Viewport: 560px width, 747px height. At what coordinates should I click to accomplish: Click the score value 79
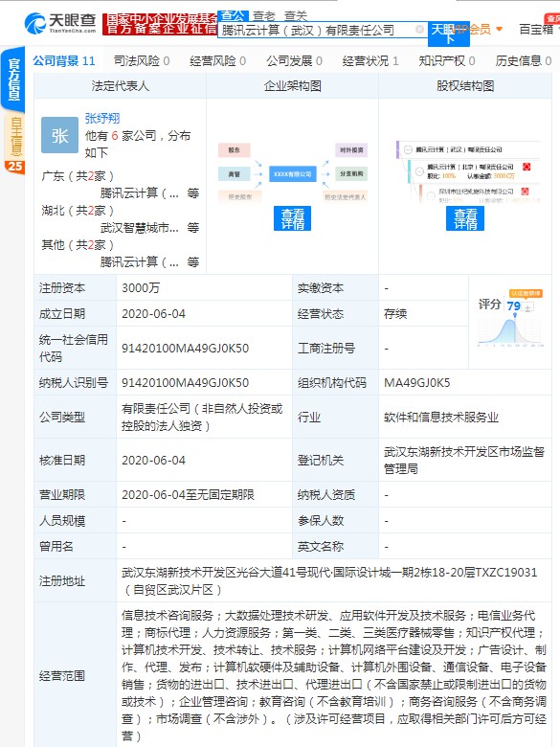click(x=513, y=306)
